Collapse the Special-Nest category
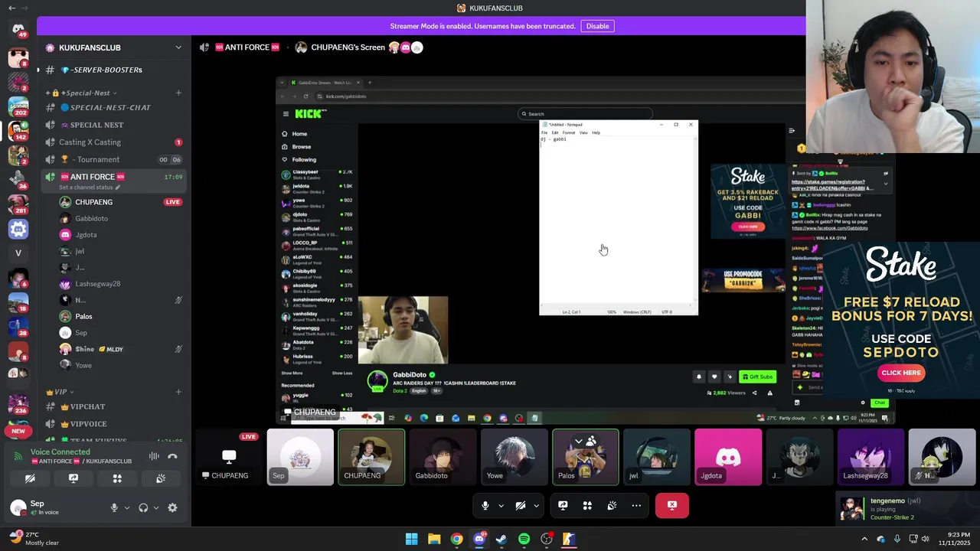980x551 pixels. [86, 93]
